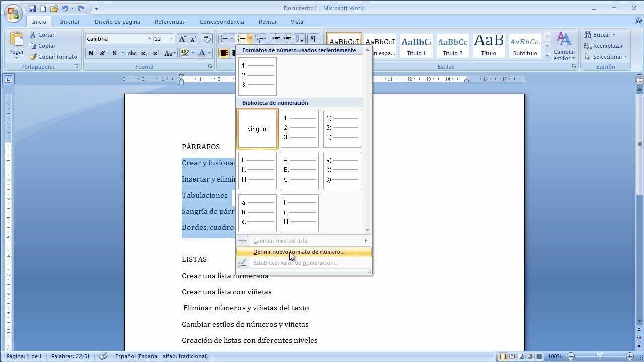Open the Ordenar (sort A-Z) tool
Image resolution: width=644 pixels, height=362 pixels.
(299, 39)
